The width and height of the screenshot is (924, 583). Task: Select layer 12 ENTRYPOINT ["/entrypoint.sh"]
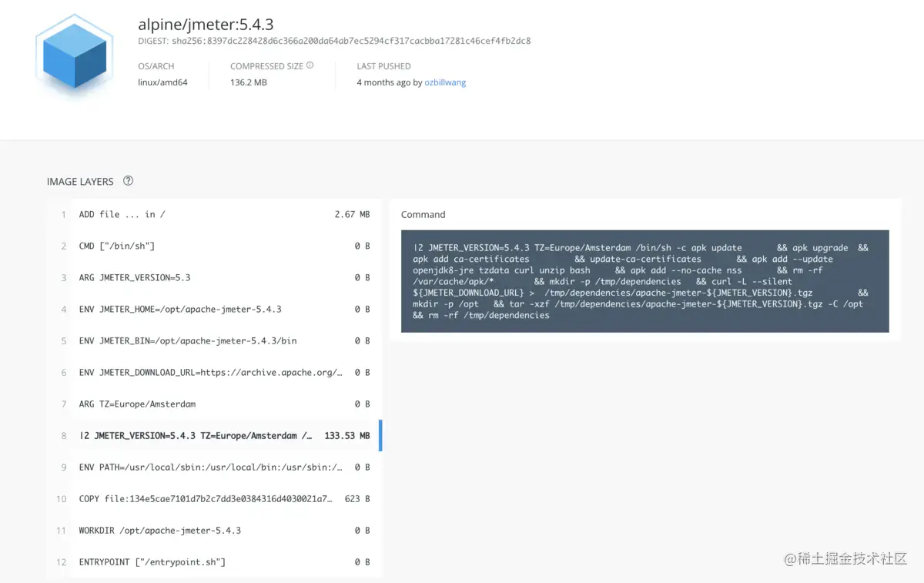213,561
